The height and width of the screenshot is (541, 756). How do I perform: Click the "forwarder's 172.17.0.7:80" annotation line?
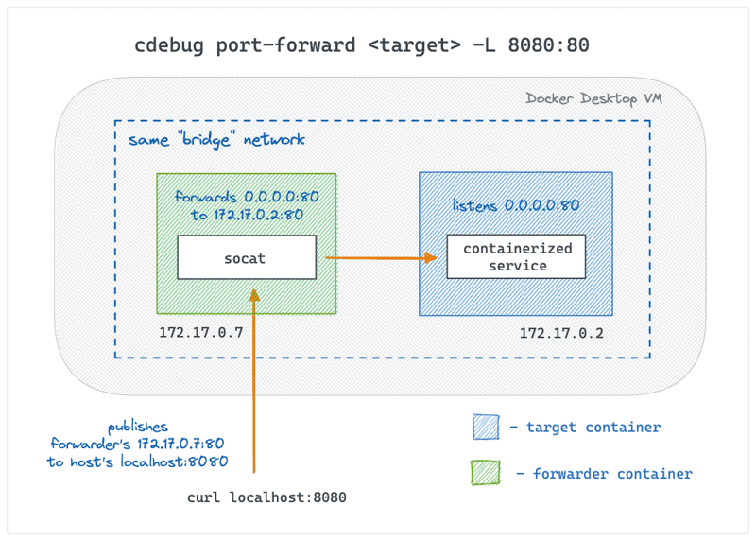click(137, 444)
